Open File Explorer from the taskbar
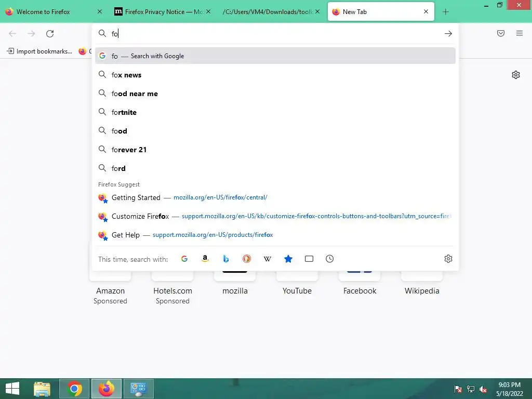 pyautogui.click(x=42, y=389)
